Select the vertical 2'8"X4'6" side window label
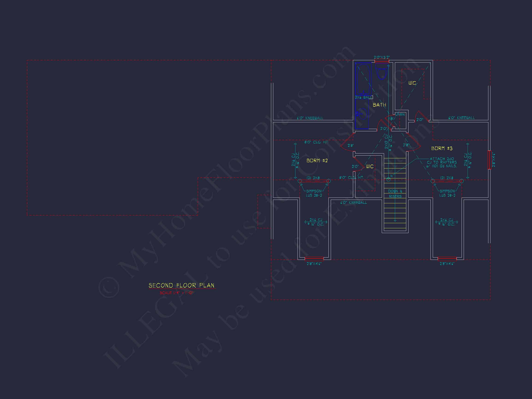The image size is (532, 399). point(493,160)
